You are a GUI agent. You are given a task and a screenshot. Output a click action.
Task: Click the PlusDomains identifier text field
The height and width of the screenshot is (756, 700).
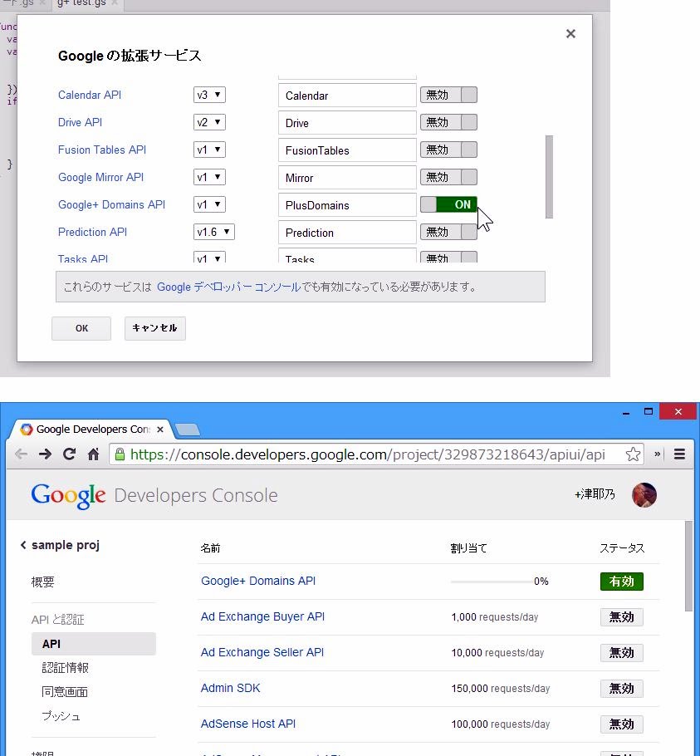pyautogui.click(x=347, y=205)
